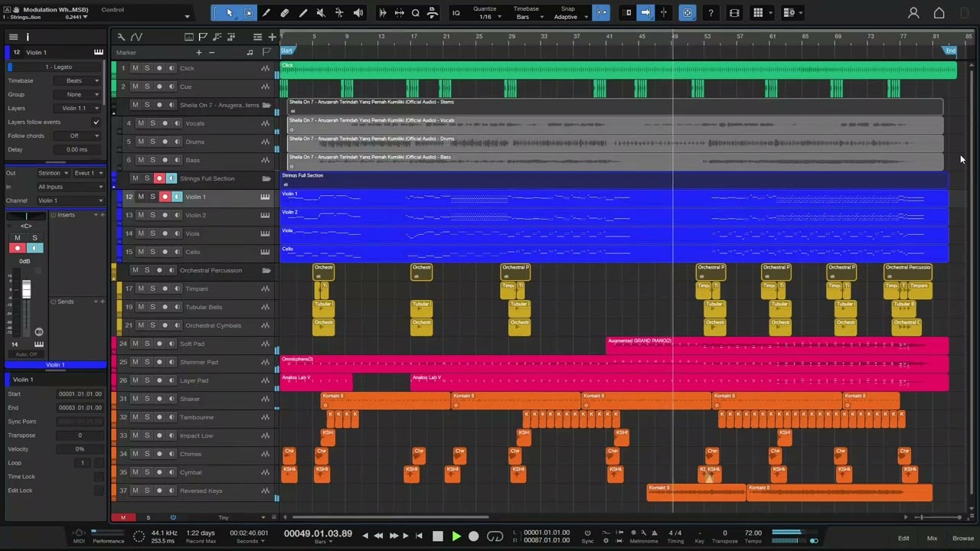Toggle the Autoscroll arrow button
Screen dimensions: 980x551
[645, 12]
